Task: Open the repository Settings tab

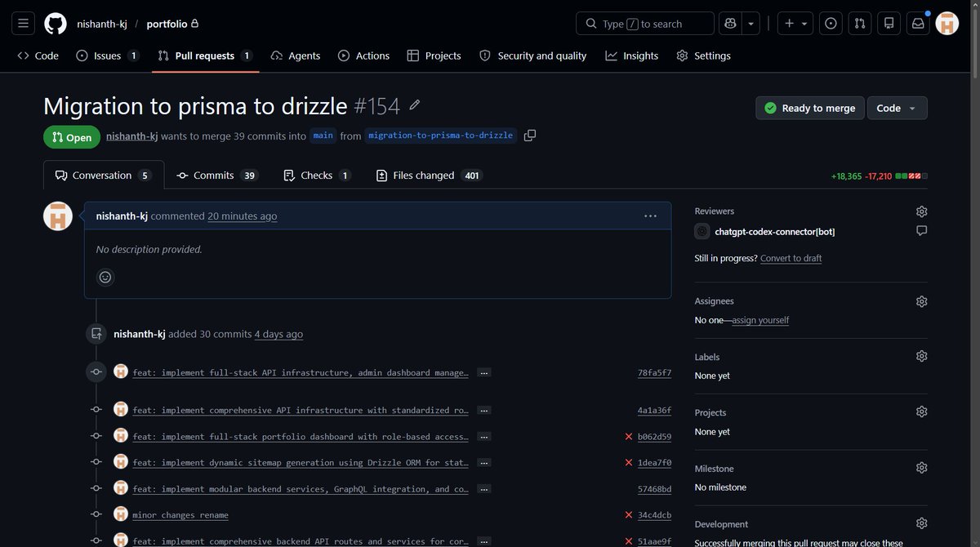Action: [704, 56]
